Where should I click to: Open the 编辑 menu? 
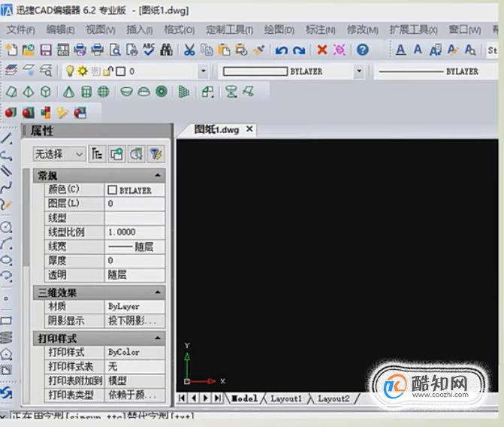click(60, 30)
